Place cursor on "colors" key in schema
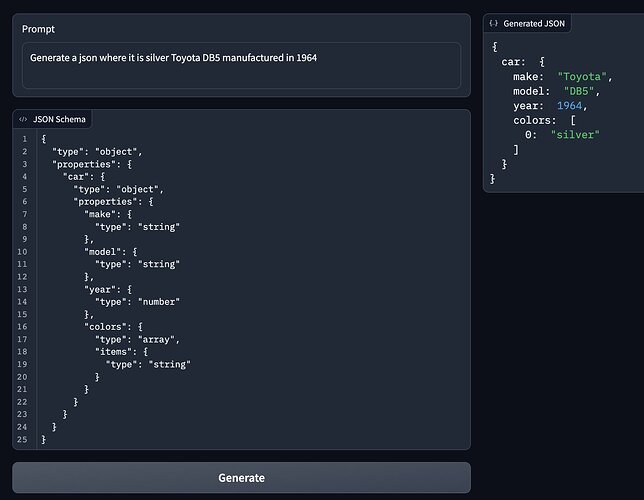 point(104,327)
